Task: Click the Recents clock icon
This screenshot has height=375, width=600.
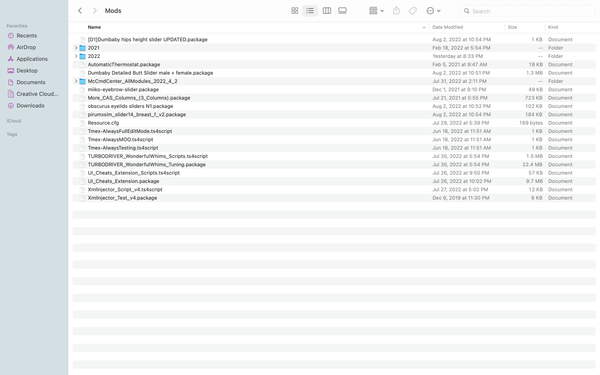Action: point(11,36)
